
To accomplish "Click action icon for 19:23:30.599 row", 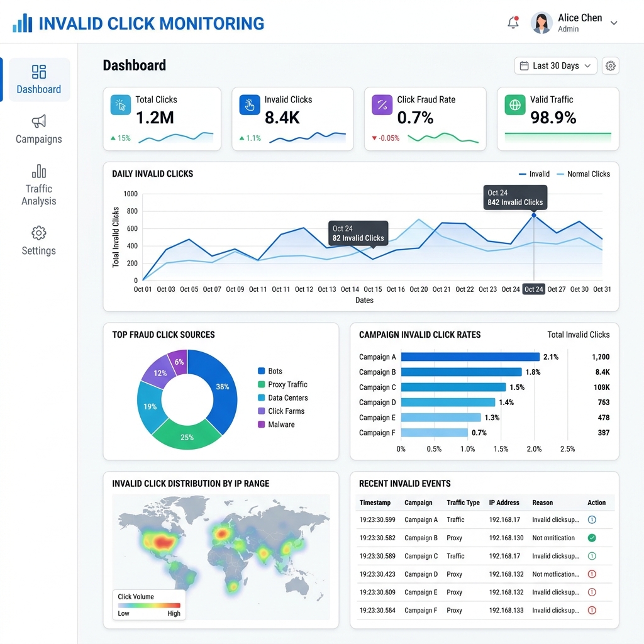I will click(592, 519).
